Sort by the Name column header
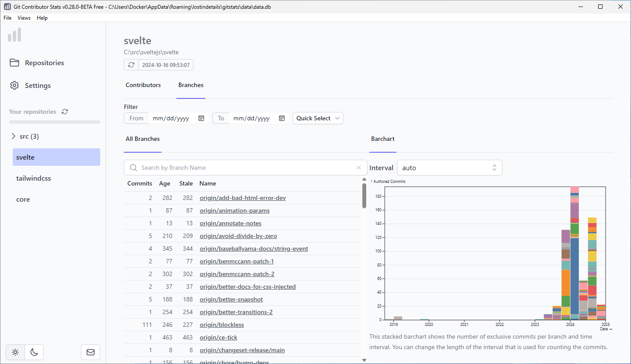The image size is (631, 364). pyautogui.click(x=208, y=183)
